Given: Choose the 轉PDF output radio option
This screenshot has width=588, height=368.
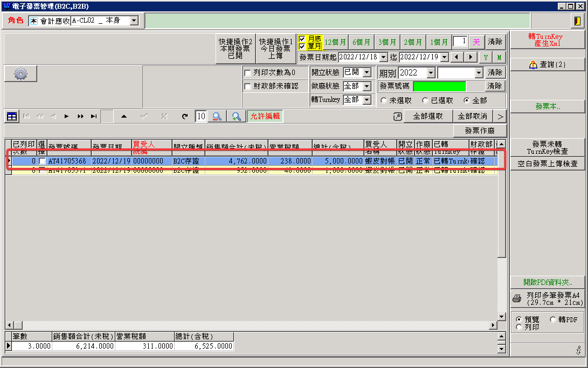Looking at the screenshot, I should click(x=553, y=319).
